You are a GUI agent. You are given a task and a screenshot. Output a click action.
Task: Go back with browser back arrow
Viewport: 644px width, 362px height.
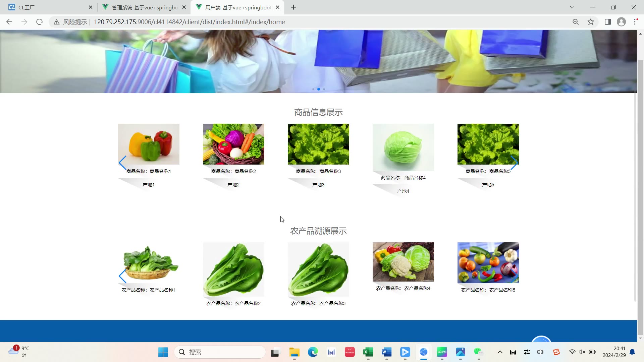tap(9, 22)
